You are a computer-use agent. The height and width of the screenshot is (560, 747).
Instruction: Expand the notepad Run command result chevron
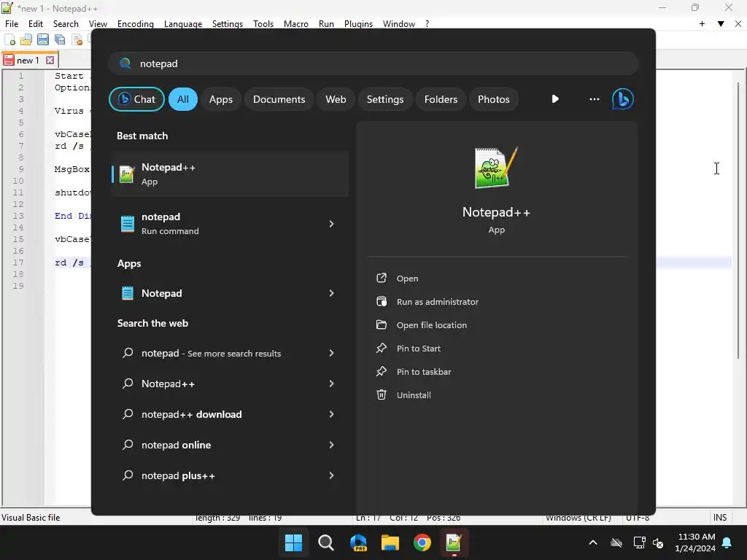(332, 224)
